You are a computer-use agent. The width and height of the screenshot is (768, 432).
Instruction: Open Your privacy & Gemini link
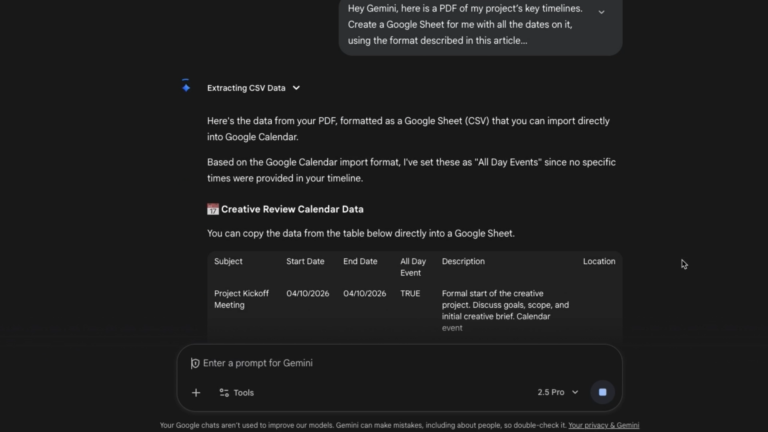point(603,425)
